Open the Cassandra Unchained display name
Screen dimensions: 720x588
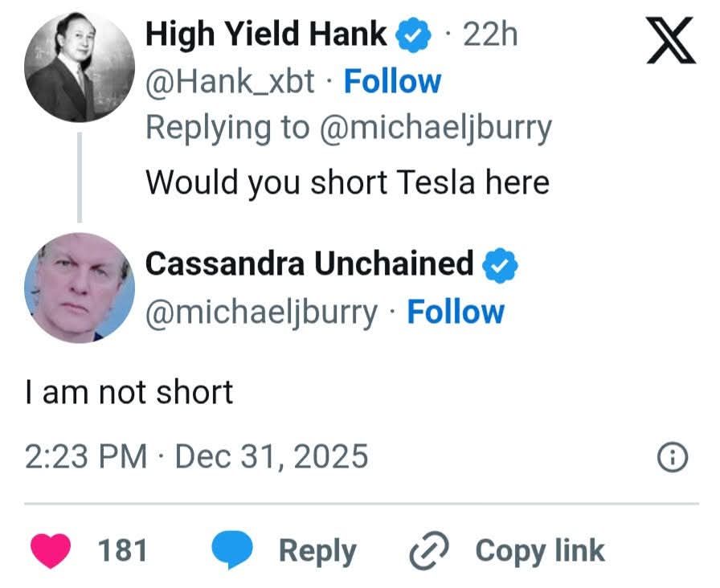tap(309, 263)
